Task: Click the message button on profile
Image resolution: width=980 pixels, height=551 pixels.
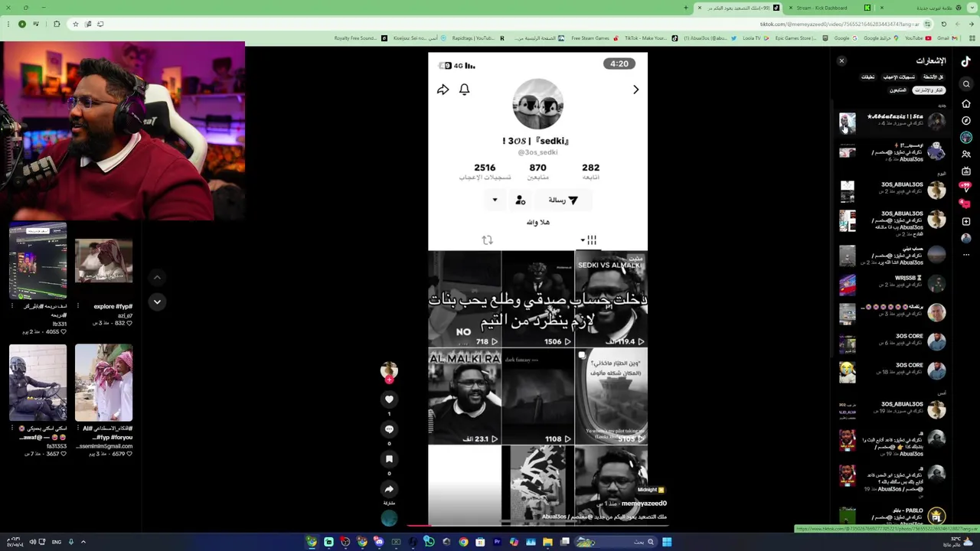Action: tap(563, 201)
